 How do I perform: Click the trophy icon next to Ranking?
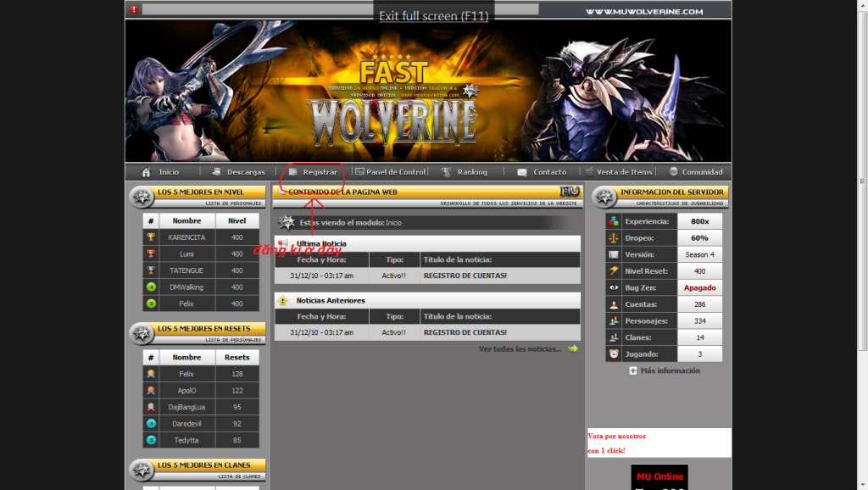446,172
